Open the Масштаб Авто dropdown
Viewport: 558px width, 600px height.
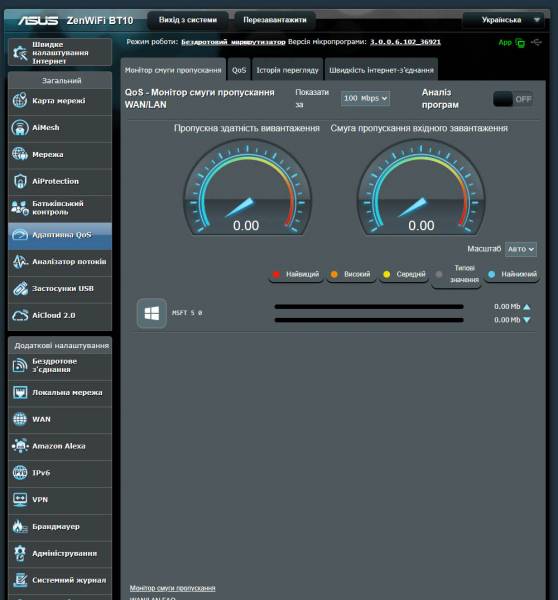click(x=520, y=249)
